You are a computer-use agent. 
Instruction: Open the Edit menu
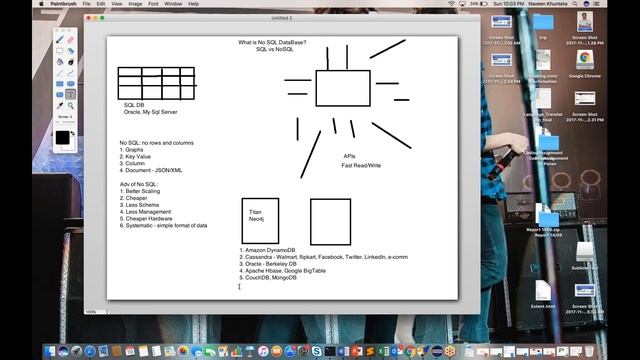click(x=101, y=4)
